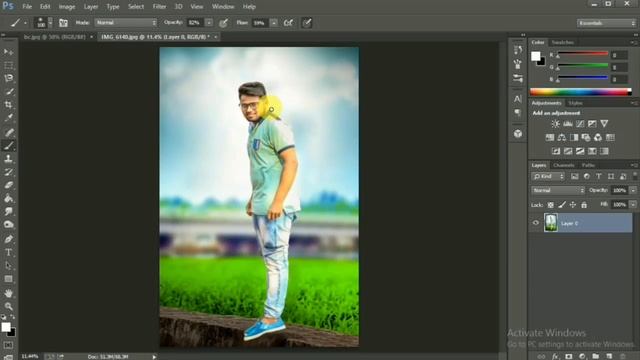640x360 pixels.
Task: Toggle pressure for opacity button
Action: point(223,23)
